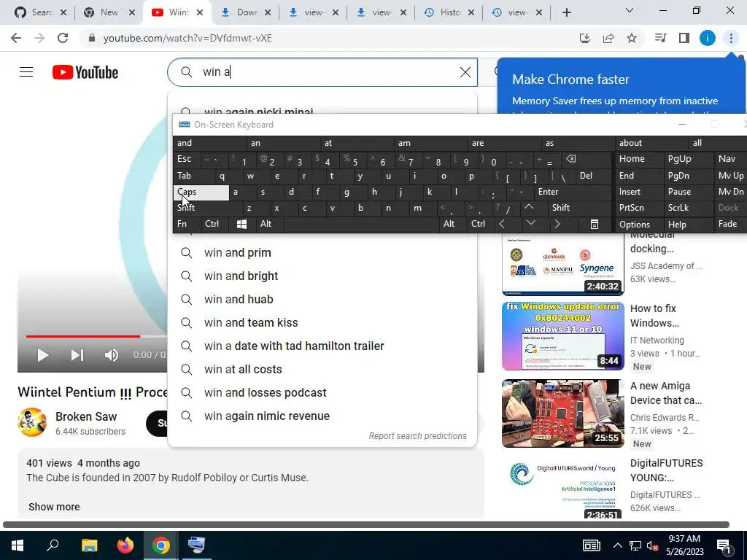Image resolution: width=747 pixels, height=560 pixels.
Task: Reload the page in Chrome
Action: click(63, 38)
